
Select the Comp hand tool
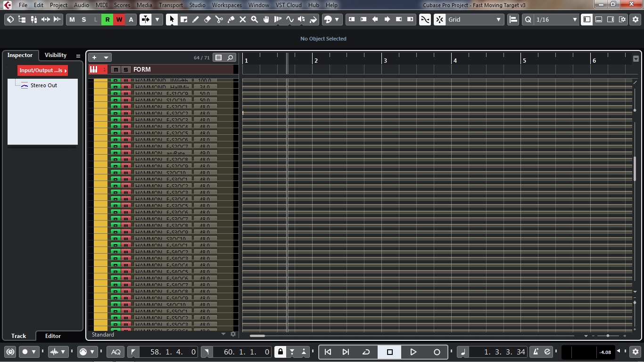point(266,19)
